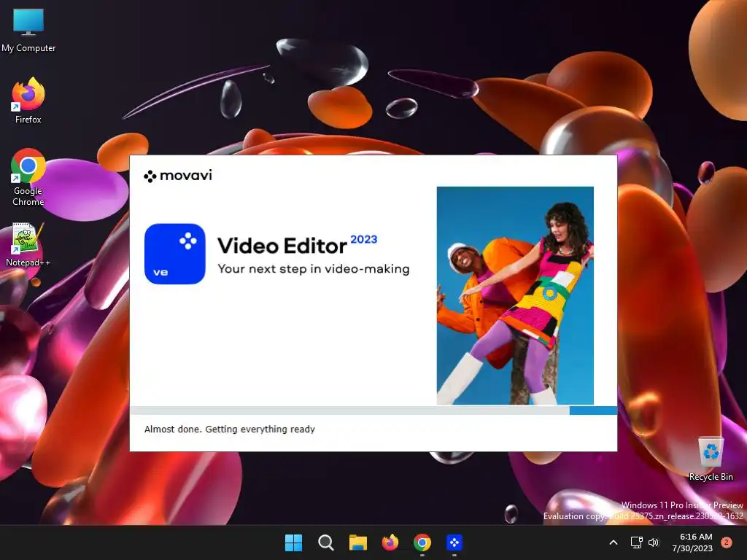Select the Google Chrome desktop shortcut
The width and height of the screenshot is (747, 560).
(x=28, y=177)
